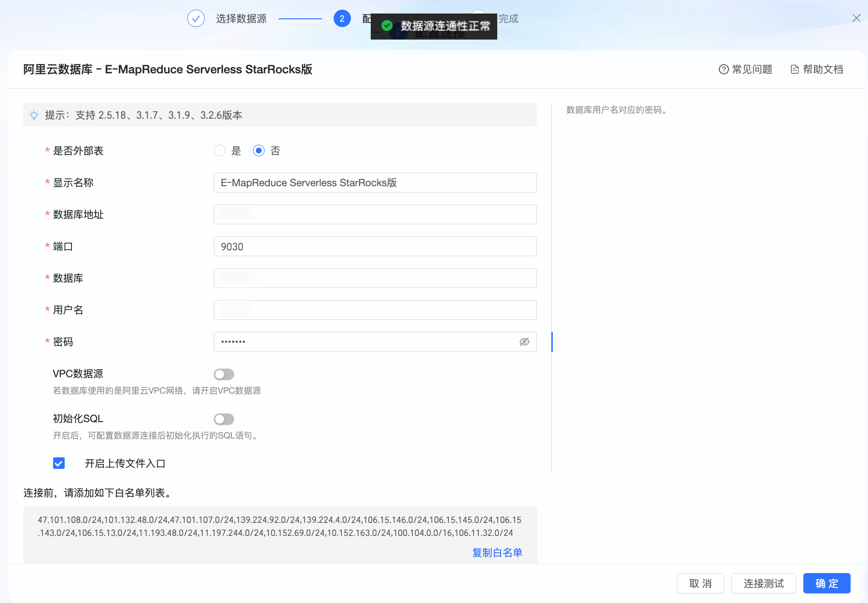This screenshot has width=868, height=603.
Task: Click the VPC数据源 label
Action: [78, 373]
